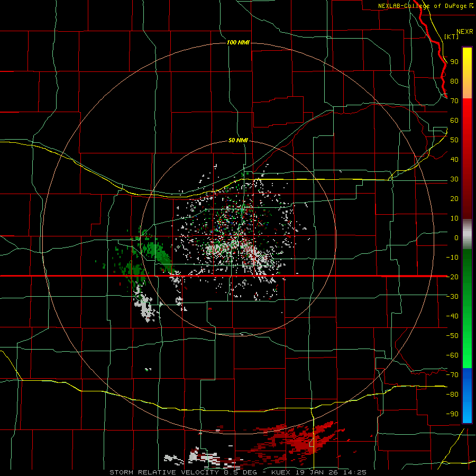Click the 0.5 DEG elevation text
The image size is (476, 476).
tap(241, 472)
